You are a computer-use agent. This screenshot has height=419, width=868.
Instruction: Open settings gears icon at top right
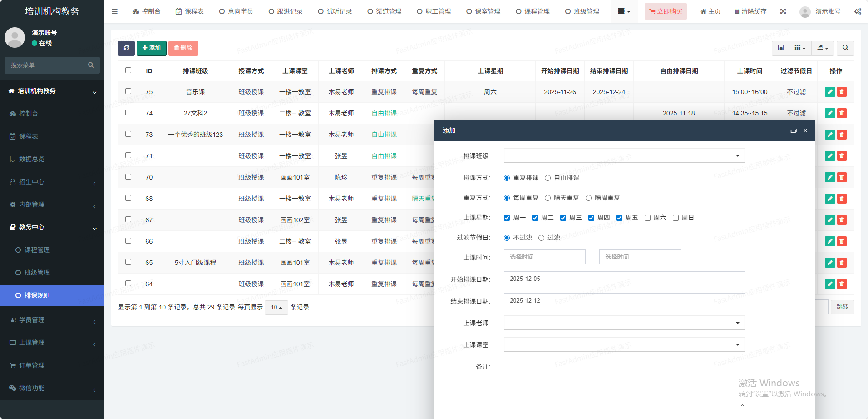coord(858,11)
